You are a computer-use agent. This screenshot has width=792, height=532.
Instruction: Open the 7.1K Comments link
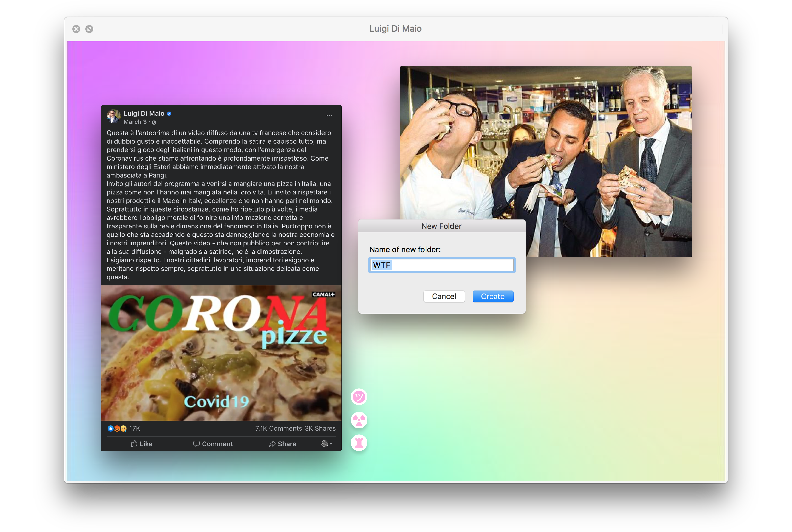coord(278,429)
